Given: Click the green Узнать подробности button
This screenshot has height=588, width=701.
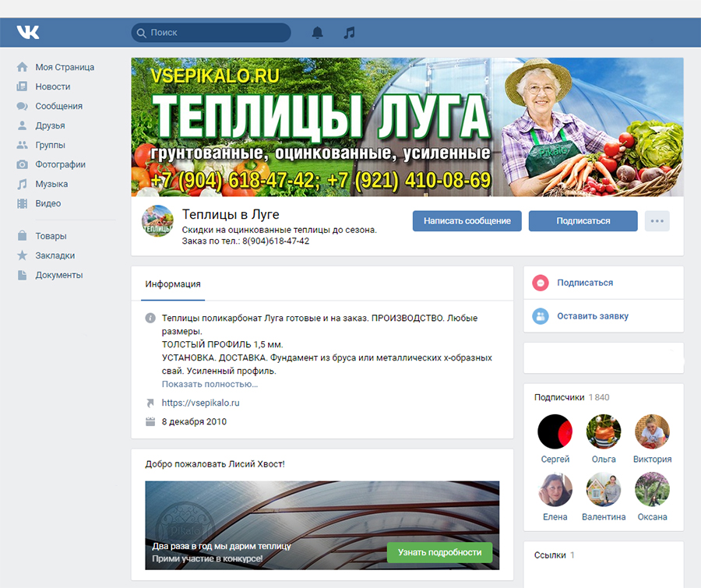Looking at the screenshot, I should pos(439,553).
